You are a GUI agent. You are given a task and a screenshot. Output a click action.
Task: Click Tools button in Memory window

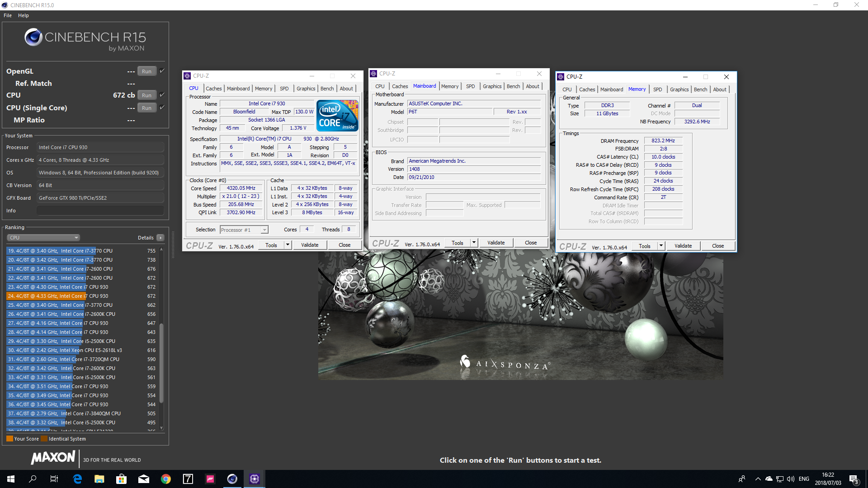[x=645, y=246]
